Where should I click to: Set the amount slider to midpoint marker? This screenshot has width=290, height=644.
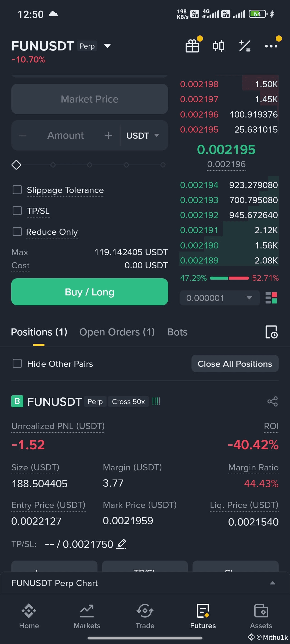click(x=90, y=165)
